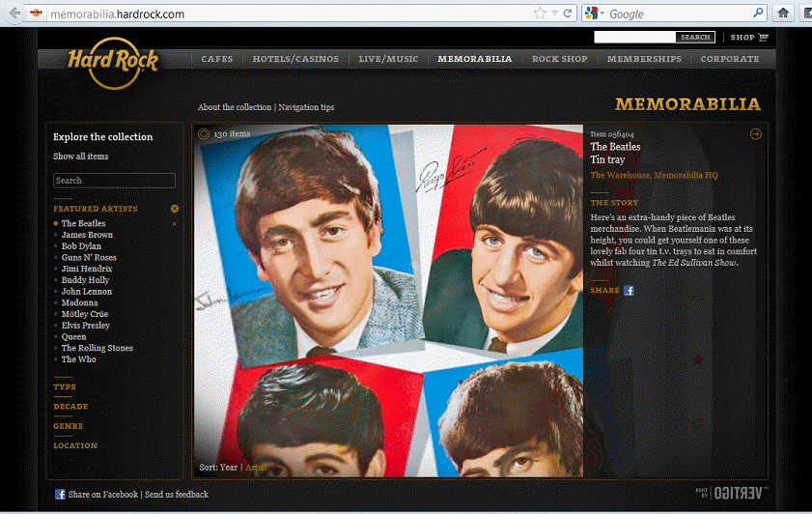Select Mötley Crüe artist filter
Image resolution: width=812 pixels, height=514 pixels.
click(x=85, y=314)
